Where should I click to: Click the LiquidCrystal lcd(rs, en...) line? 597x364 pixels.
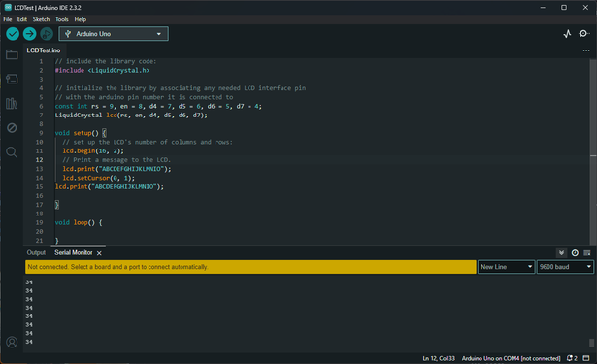coord(131,115)
